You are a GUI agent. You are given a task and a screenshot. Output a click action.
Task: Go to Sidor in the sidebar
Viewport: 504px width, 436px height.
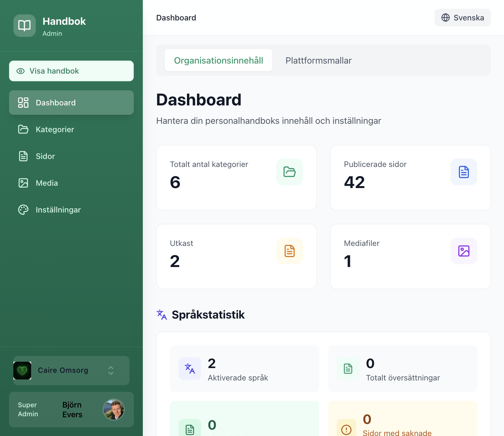[x=45, y=156]
